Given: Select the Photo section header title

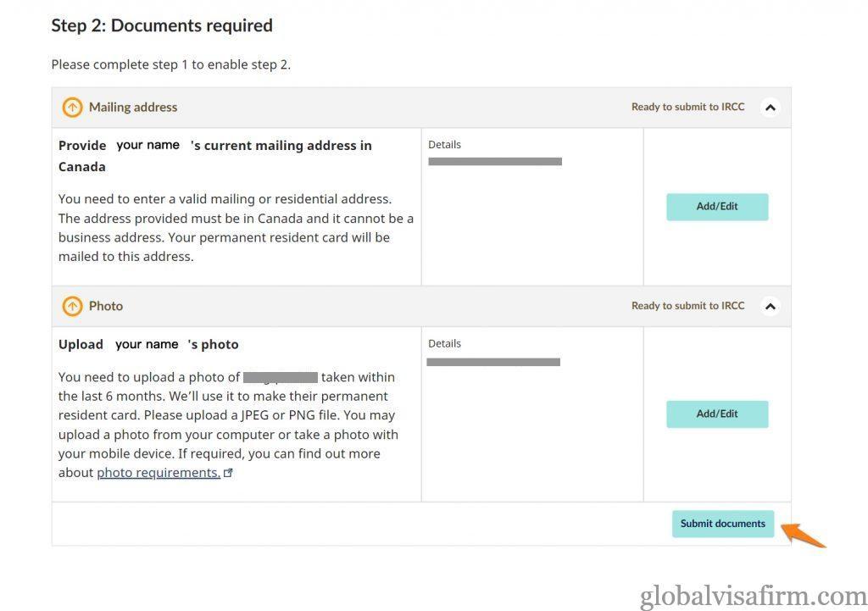Looking at the screenshot, I should tap(106, 306).
